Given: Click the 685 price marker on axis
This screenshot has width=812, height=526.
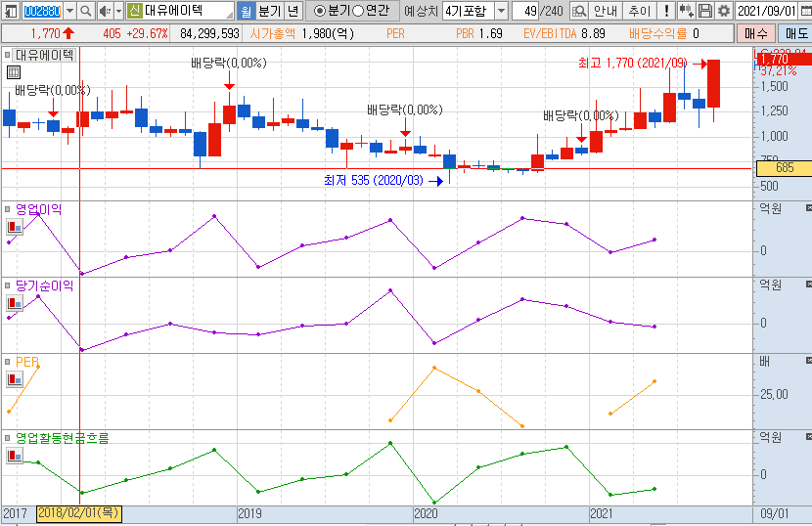Looking at the screenshot, I should click(784, 168).
